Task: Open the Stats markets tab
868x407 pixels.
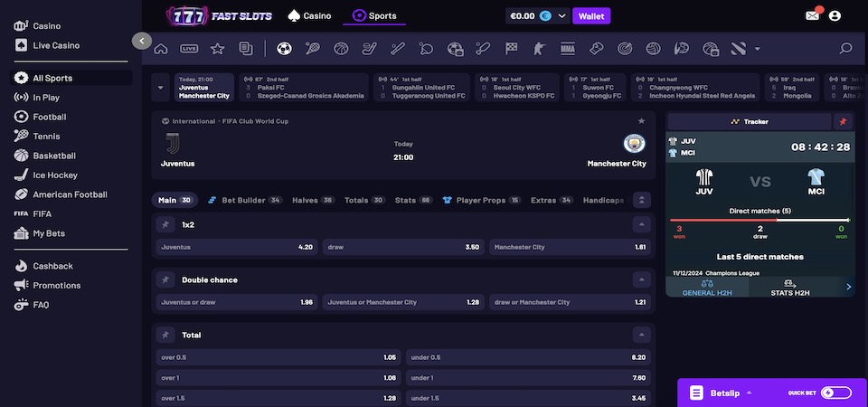Action: pyautogui.click(x=413, y=201)
